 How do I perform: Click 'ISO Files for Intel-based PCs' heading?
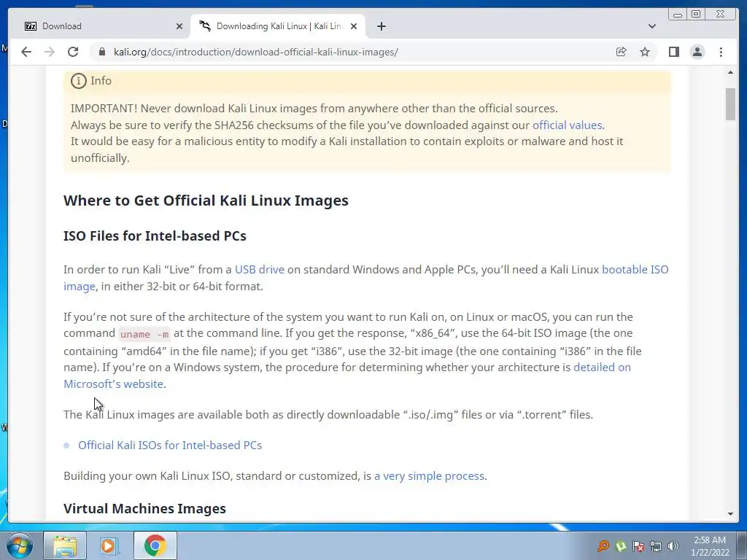coord(155,236)
